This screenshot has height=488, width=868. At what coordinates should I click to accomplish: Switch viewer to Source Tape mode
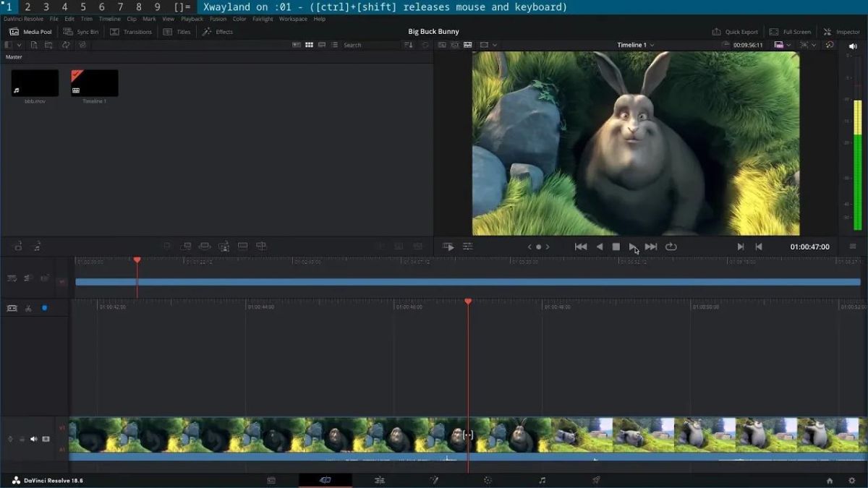(455, 45)
